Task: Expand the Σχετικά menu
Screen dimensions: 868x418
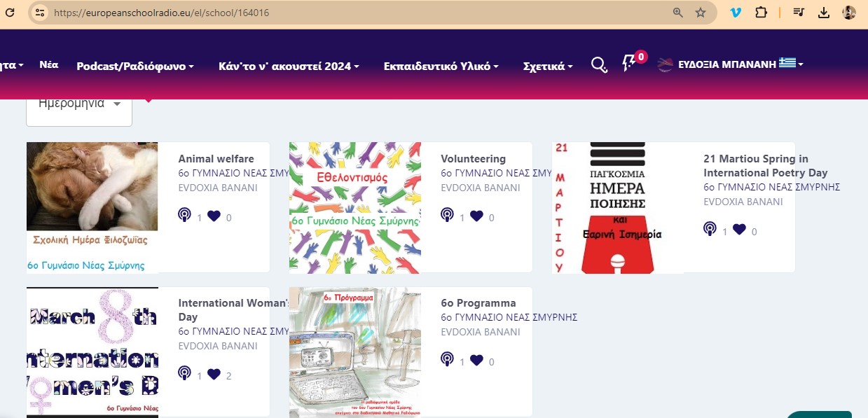Action: [548, 66]
